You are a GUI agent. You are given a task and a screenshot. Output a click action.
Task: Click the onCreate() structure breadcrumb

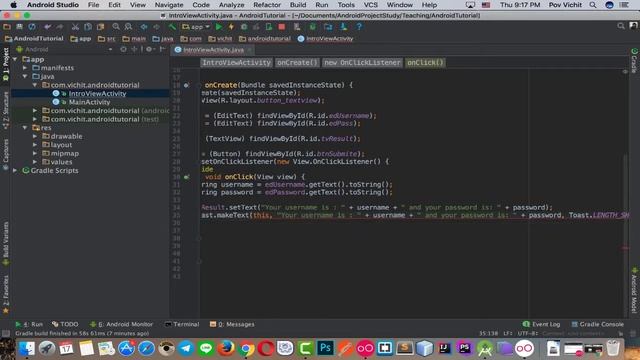click(x=297, y=63)
